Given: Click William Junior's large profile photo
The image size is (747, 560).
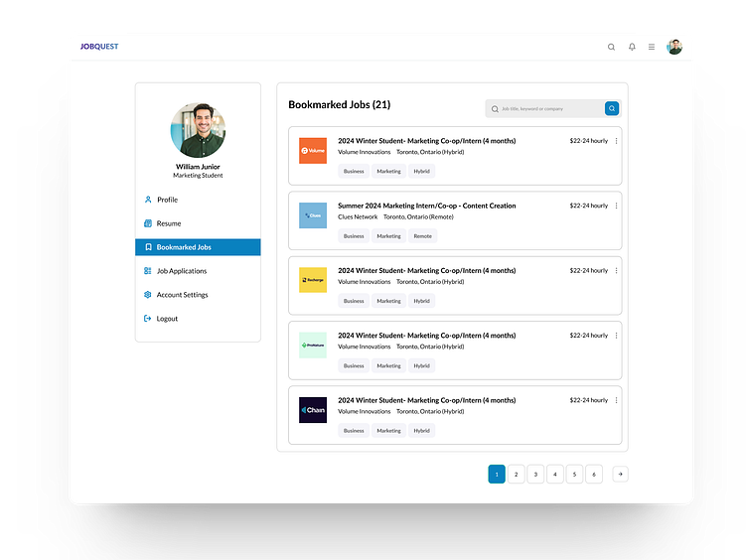Looking at the screenshot, I should coord(199,130).
